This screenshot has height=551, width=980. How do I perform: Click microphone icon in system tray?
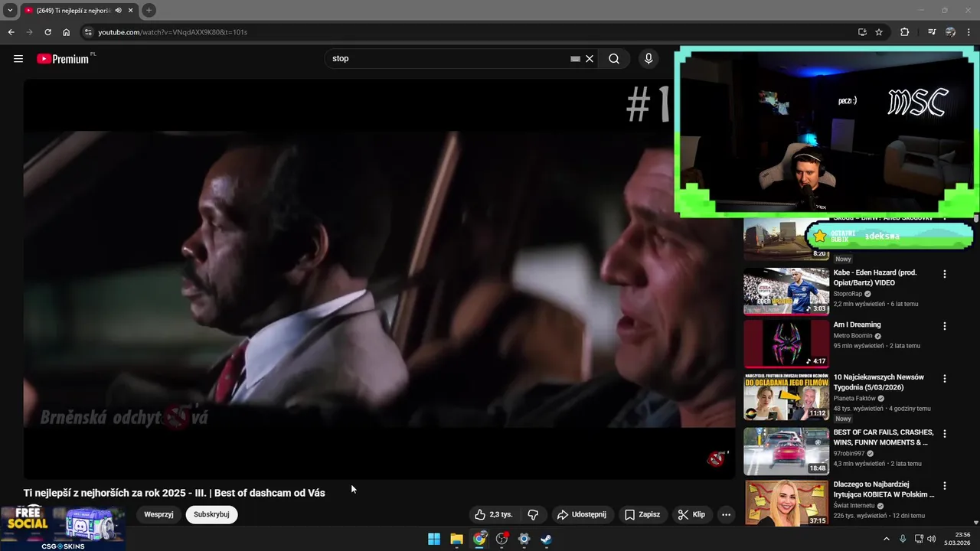coord(903,539)
